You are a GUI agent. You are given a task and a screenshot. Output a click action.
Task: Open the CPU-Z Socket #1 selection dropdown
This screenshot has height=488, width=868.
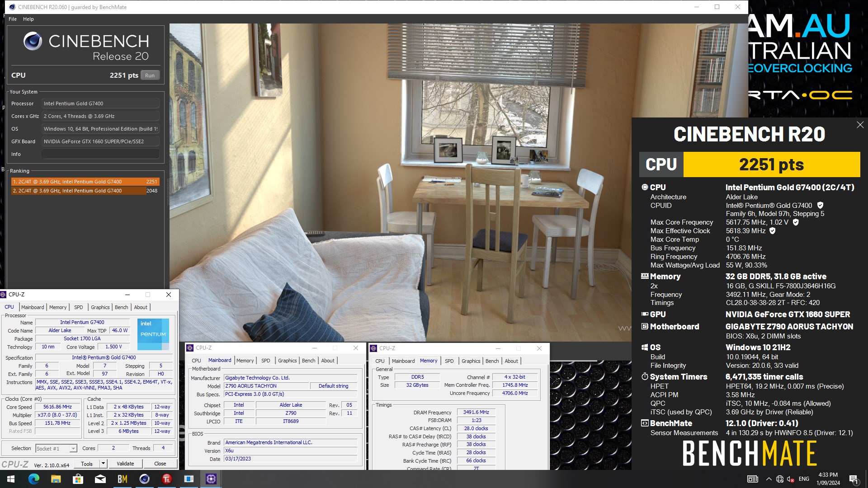[x=57, y=448]
